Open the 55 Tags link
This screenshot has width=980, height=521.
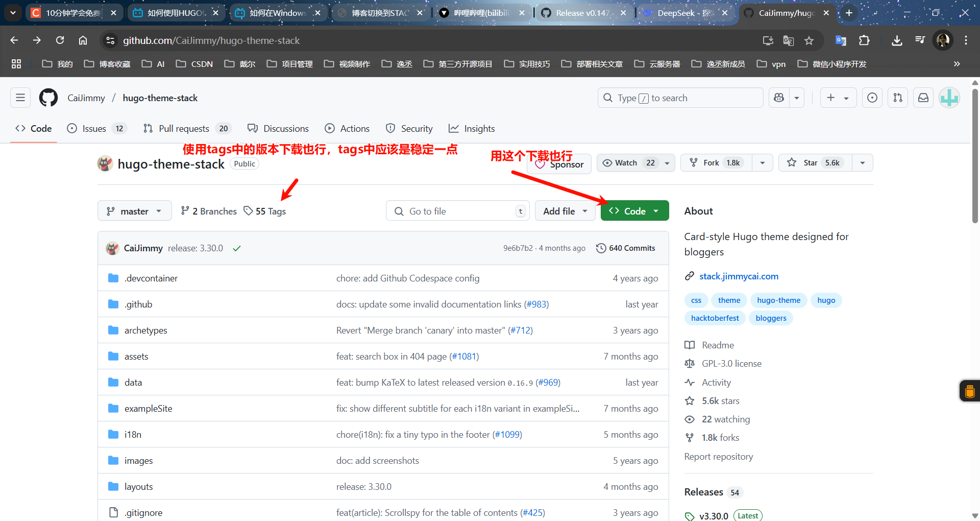[x=265, y=211]
